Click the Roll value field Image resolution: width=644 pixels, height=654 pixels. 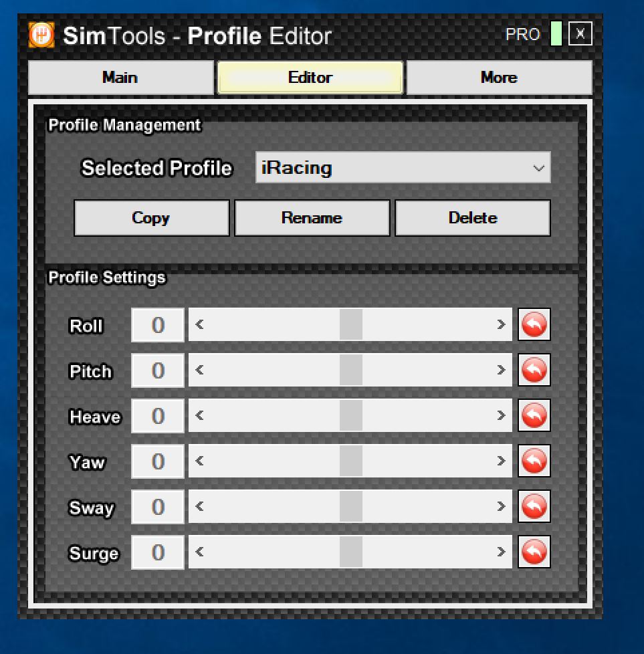click(158, 325)
